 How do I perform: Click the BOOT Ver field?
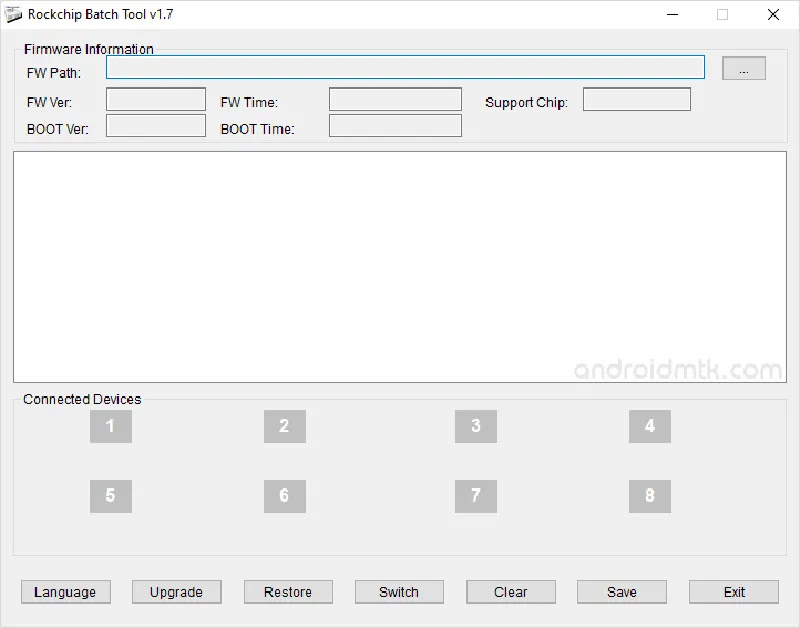tap(156, 125)
